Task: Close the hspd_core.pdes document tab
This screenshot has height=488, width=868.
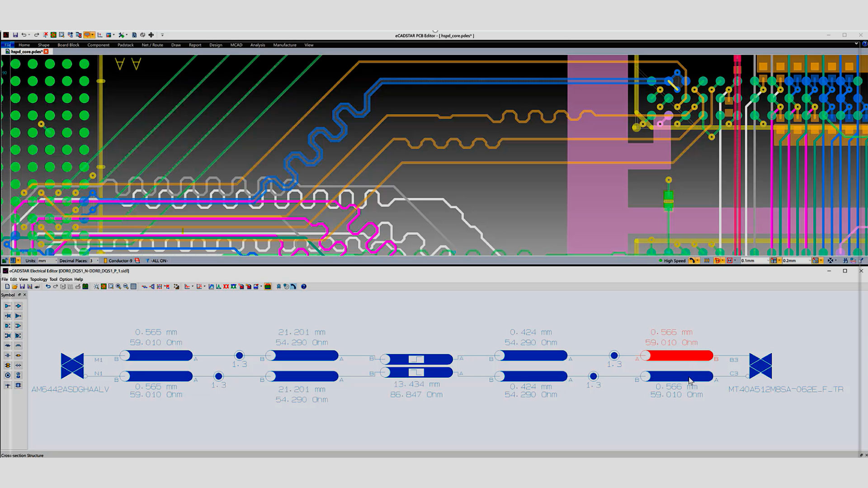Action: (47, 52)
